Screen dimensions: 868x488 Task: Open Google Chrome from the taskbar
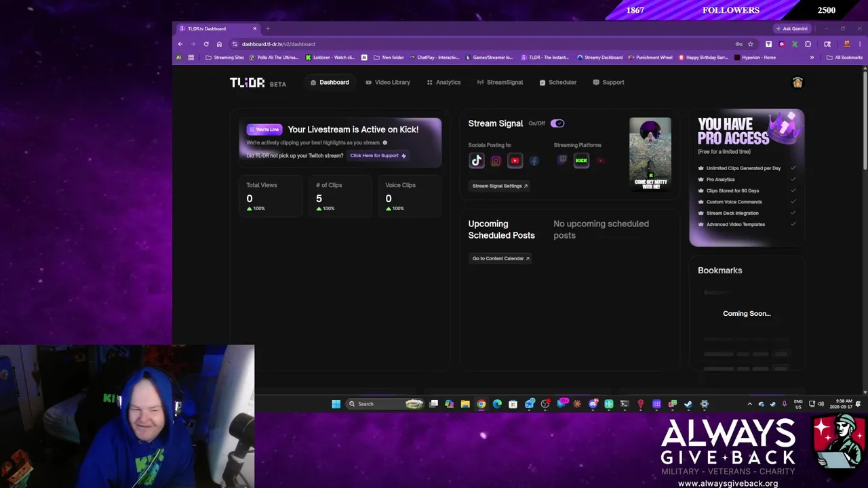point(481,404)
